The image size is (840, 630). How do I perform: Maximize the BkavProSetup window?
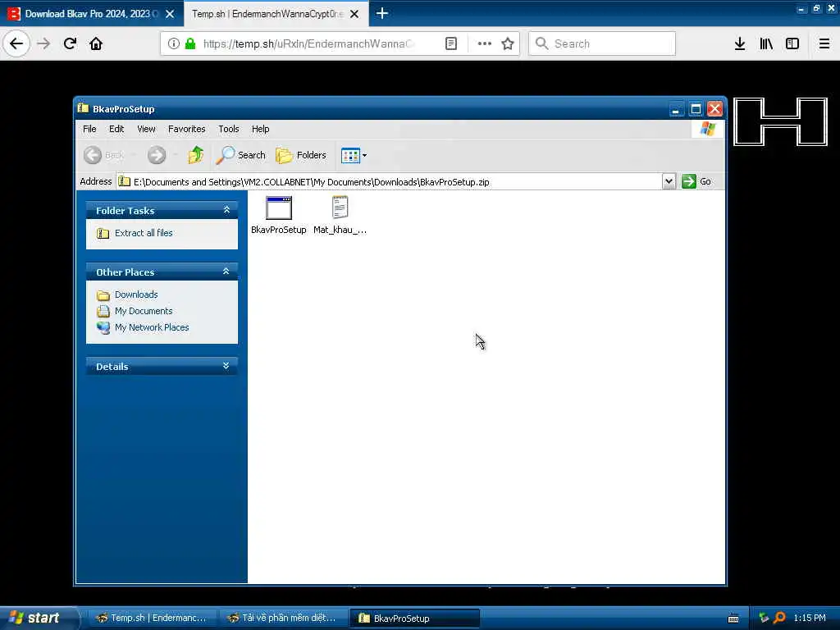[x=696, y=109]
